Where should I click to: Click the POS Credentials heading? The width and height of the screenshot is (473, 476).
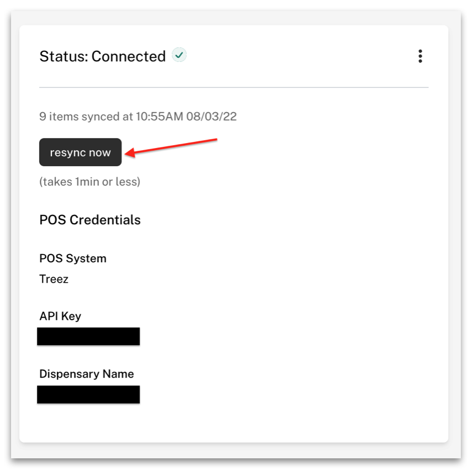pyautogui.click(x=90, y=220)
